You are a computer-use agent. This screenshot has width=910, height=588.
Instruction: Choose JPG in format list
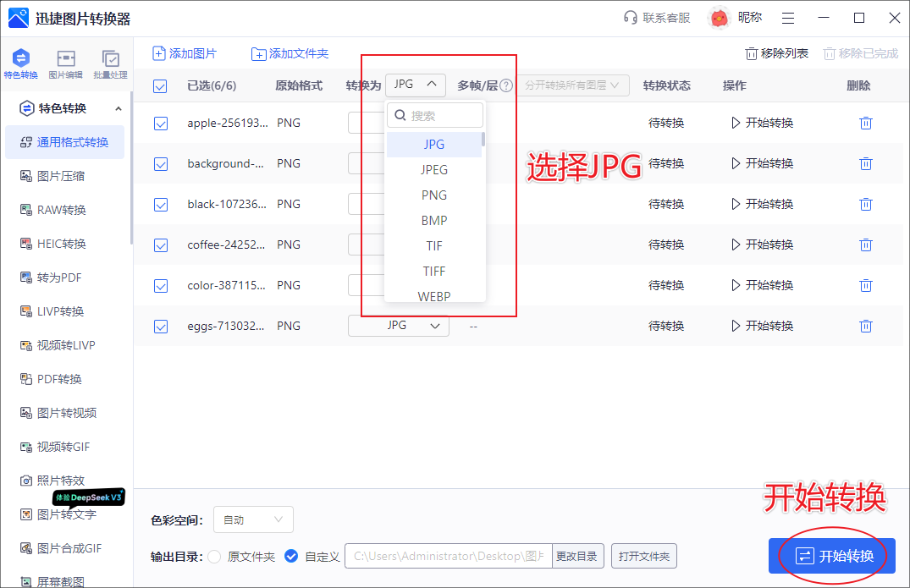[x=434, y=145]
